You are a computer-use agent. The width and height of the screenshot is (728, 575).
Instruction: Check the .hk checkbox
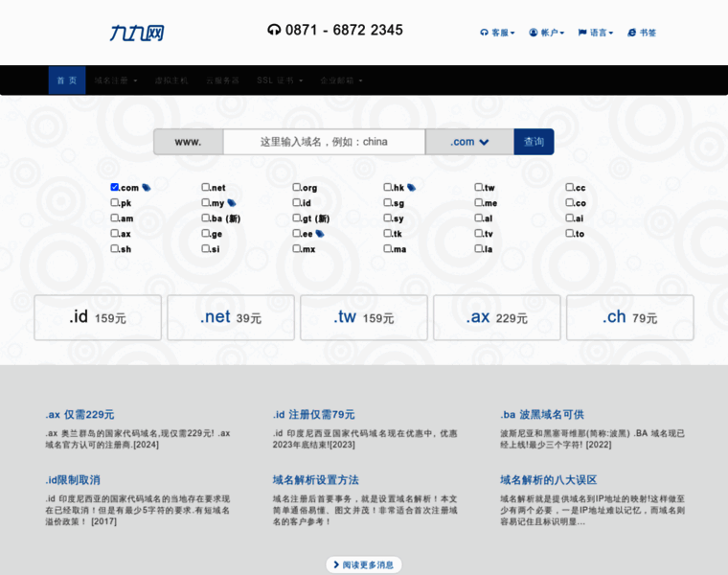click(388, 187)
